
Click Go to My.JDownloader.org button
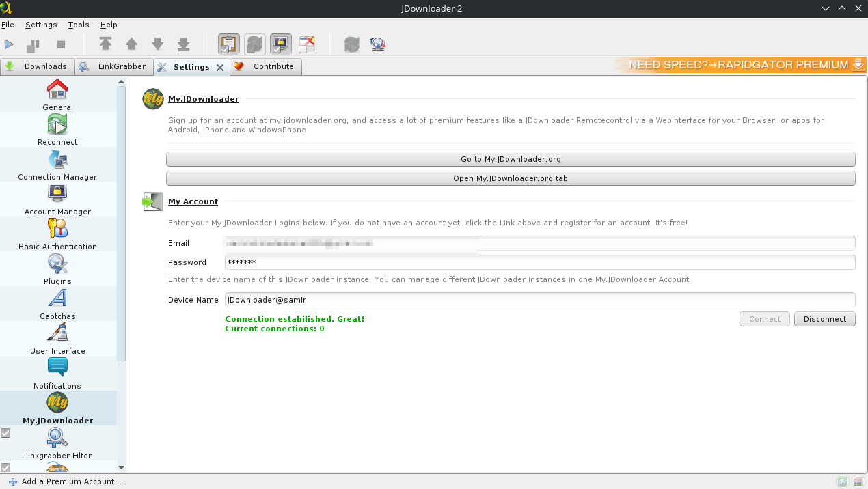[x=511, y=159]
